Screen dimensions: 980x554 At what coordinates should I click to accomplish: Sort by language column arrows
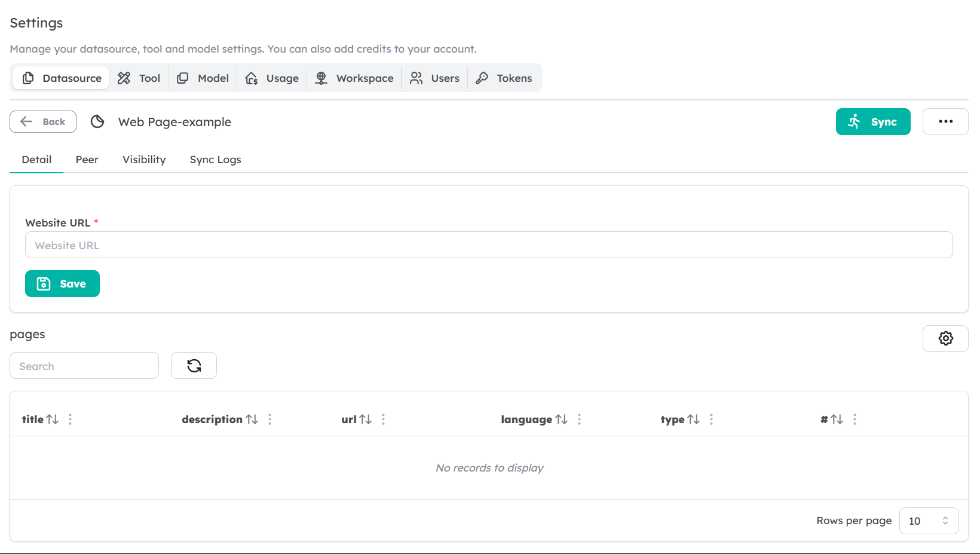tap(561, 420)
